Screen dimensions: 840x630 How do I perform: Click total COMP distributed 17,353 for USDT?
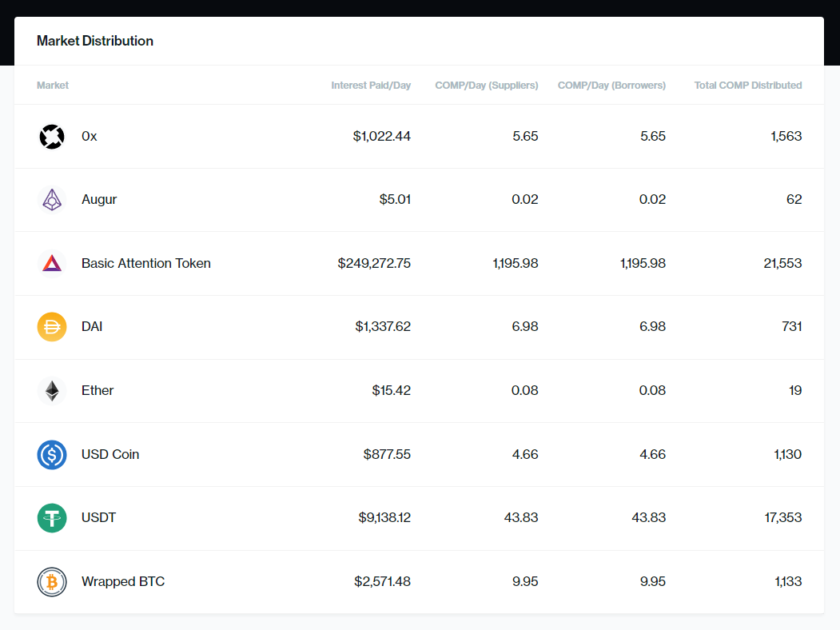[782, 517]
